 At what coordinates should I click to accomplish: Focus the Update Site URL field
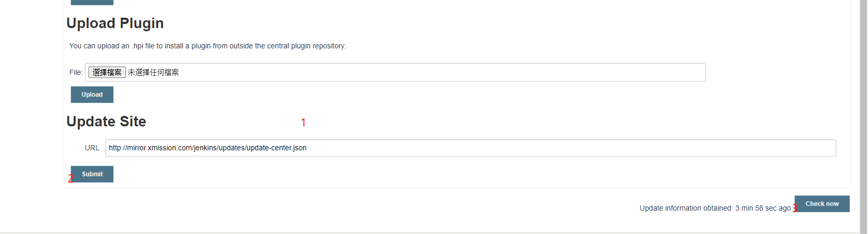470,148
